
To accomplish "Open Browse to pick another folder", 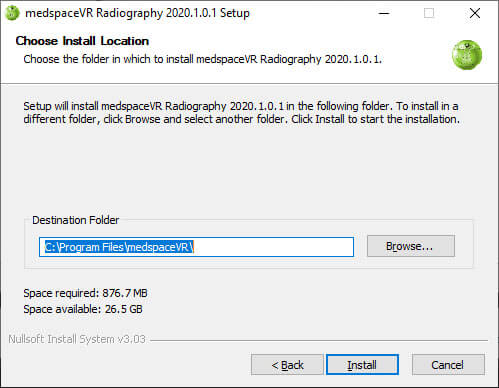I will point(411,246).
